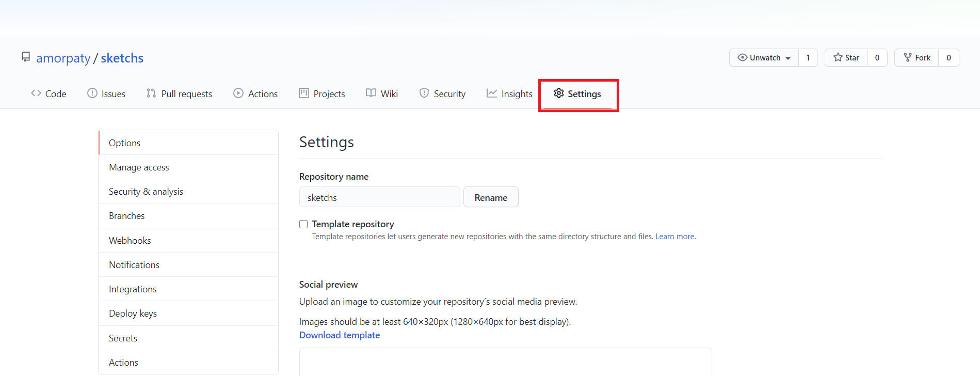980x376 pixels.
Task: Open Deploy keys settings
Action: [x=188, y=314]
